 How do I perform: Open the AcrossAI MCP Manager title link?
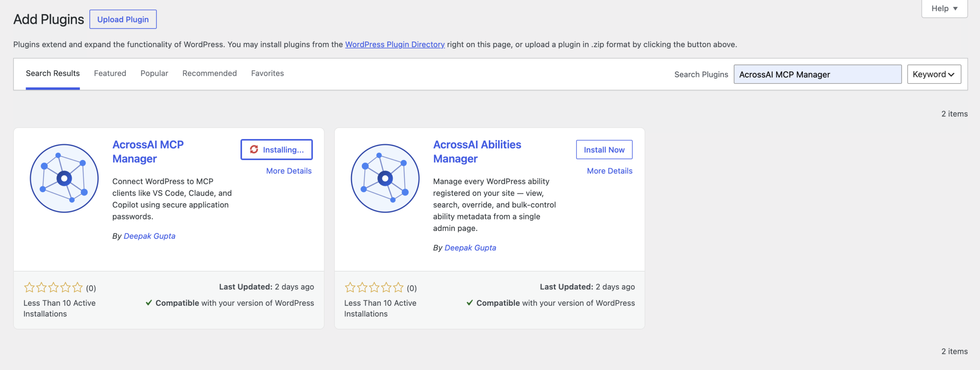(148, 152)
